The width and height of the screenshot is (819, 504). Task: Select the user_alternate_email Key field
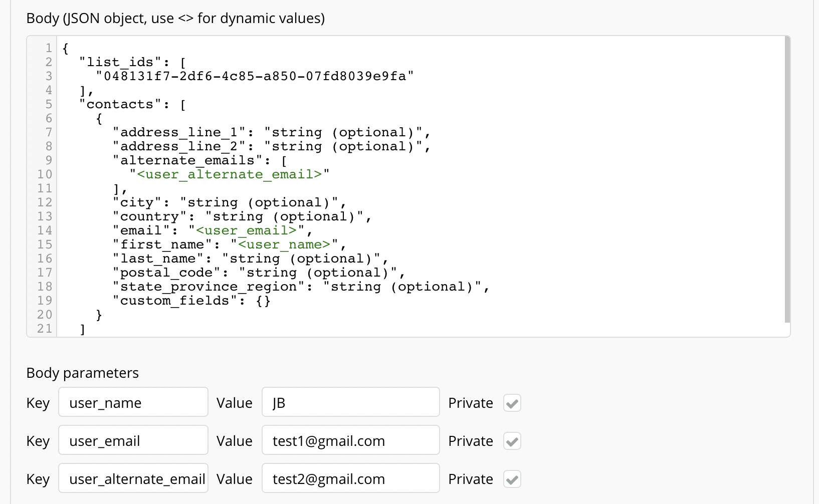pyautogui.click(x=133, y=479)
